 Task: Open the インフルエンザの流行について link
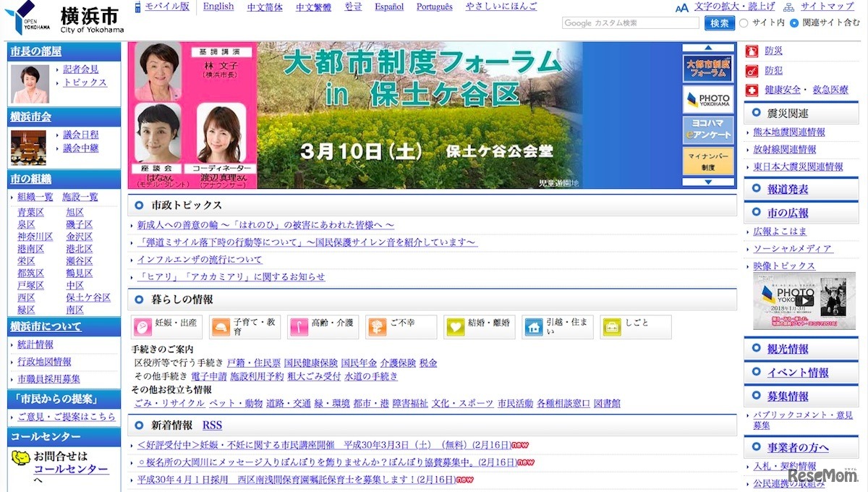coord(199,260)
